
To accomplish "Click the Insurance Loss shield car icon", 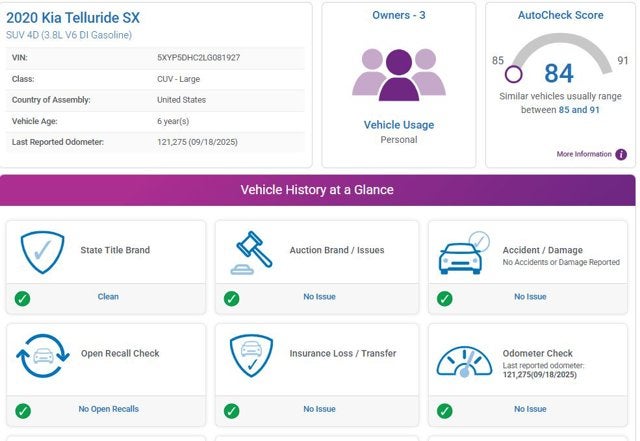I will [x=251, y=355].
